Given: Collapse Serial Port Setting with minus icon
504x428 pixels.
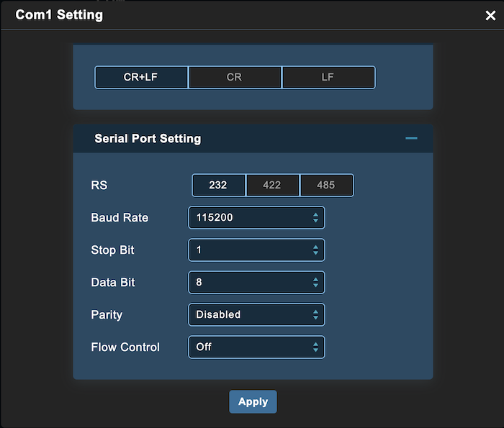Looking at the screenshot, I should click(x=411, y=138).
